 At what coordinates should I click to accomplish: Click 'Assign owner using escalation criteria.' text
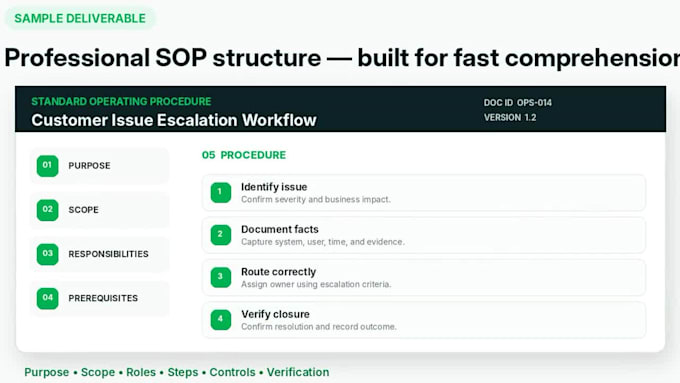coord(316,285)
